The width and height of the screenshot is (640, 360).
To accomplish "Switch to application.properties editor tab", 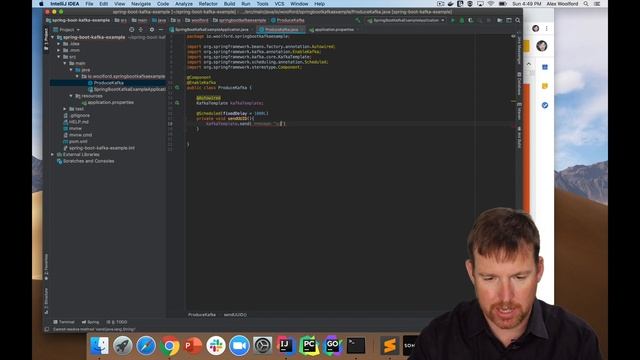I will [334, 29].
